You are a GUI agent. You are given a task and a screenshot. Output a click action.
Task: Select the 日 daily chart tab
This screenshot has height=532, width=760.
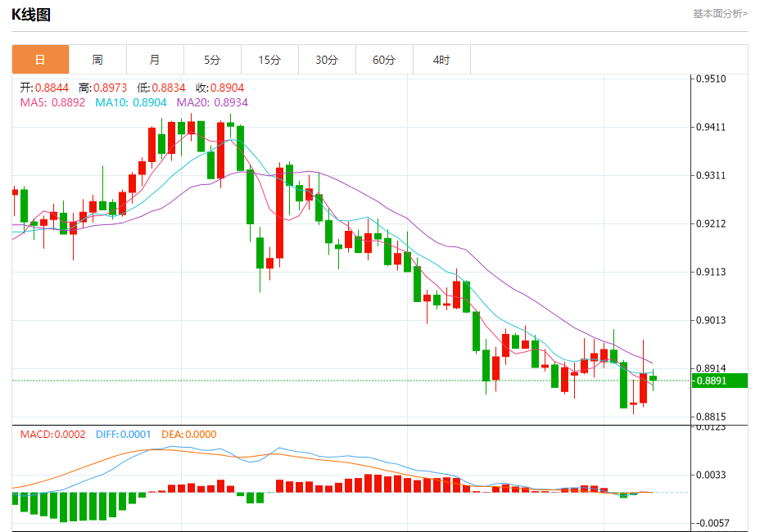click(x=41, y=60)
